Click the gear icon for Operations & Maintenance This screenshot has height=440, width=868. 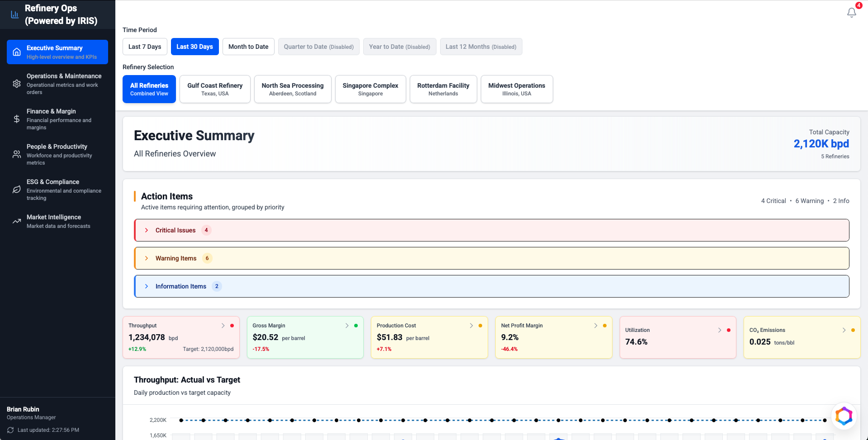point(17,84)
